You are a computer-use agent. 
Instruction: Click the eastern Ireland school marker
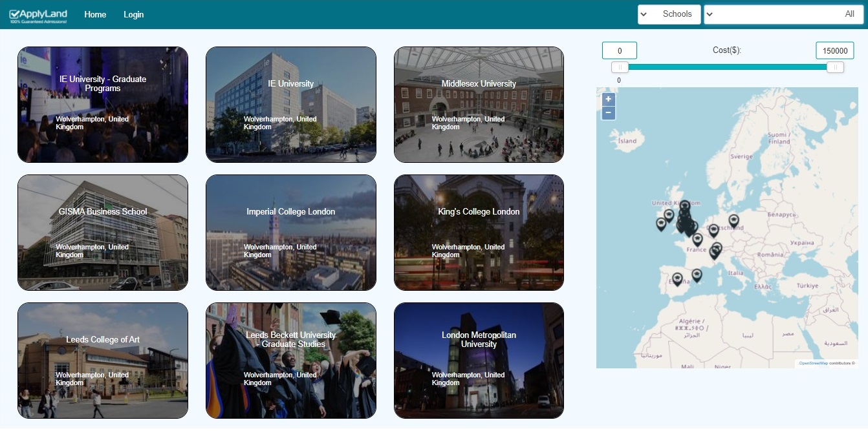coord(669,215)
